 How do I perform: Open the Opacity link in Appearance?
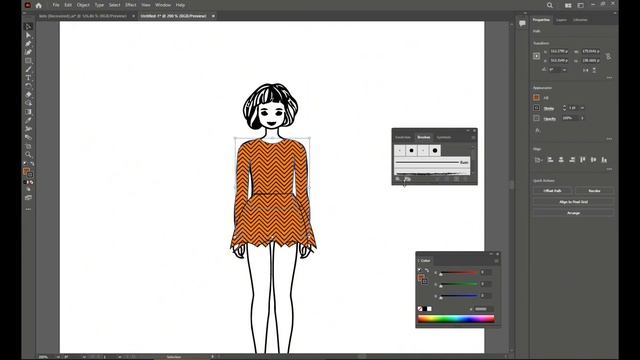(x=550, y=118)
